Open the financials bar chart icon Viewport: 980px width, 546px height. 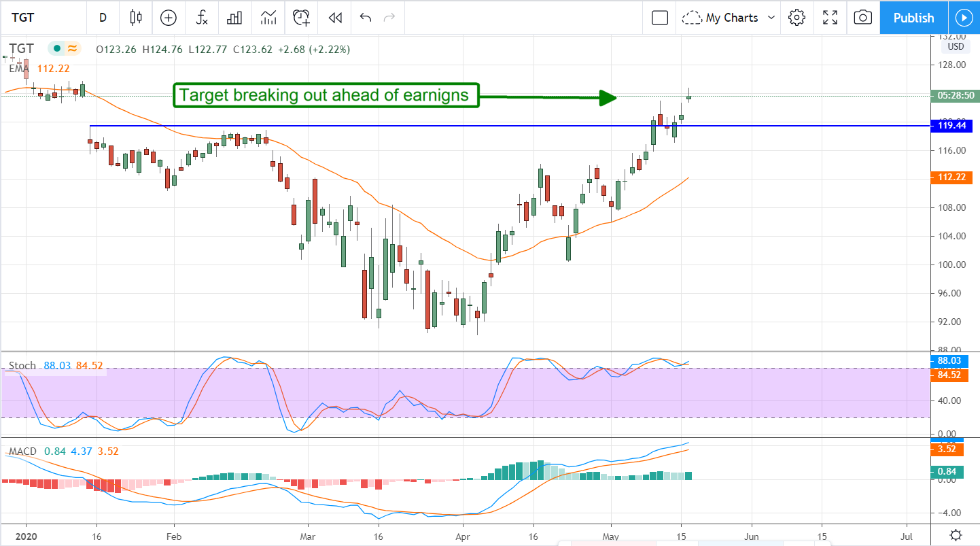click(x=234, y=18)
